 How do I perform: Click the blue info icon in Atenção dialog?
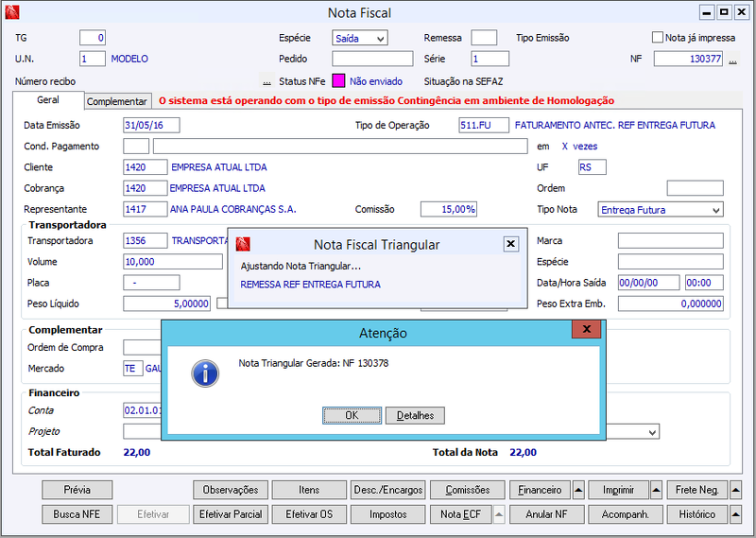205,373
